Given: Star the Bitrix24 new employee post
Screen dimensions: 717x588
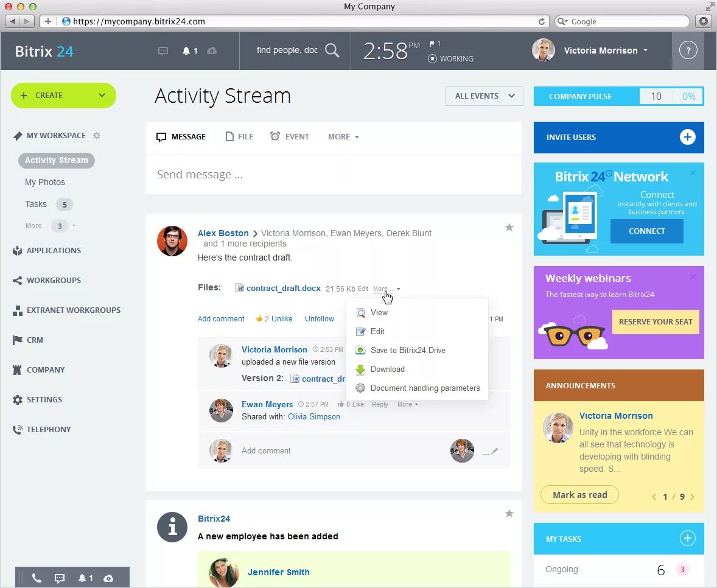Looking at the screenshot, I should [x=509, y=514].
